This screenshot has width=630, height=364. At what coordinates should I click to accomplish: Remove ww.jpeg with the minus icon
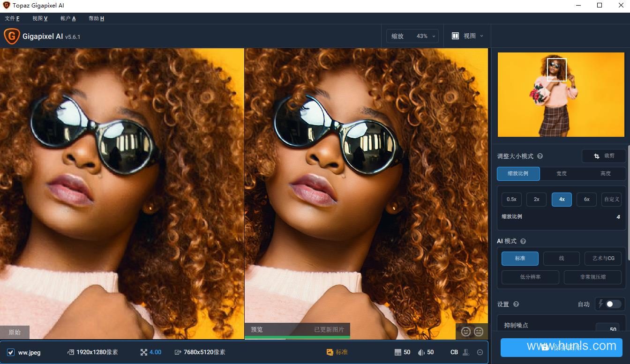[x=480, y=352]
